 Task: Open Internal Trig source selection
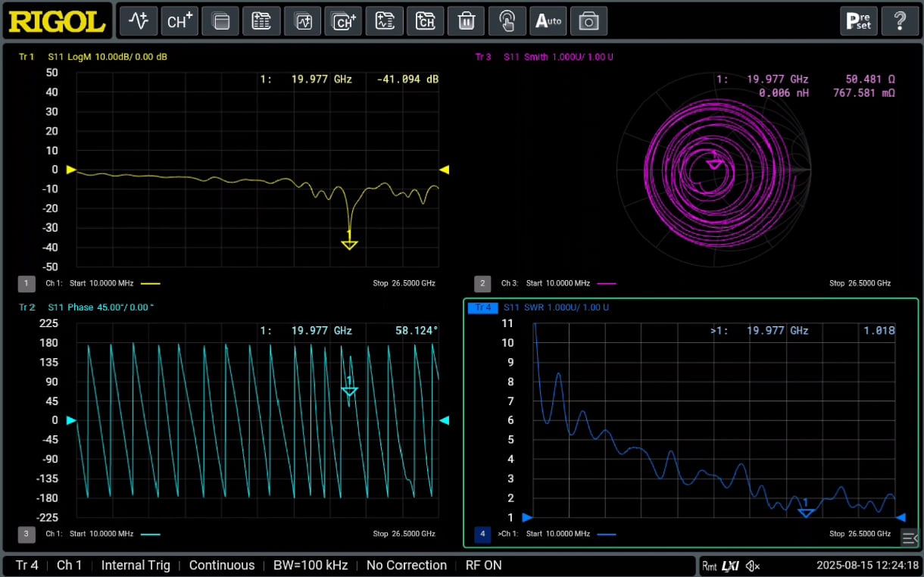[x=136, y=566]
